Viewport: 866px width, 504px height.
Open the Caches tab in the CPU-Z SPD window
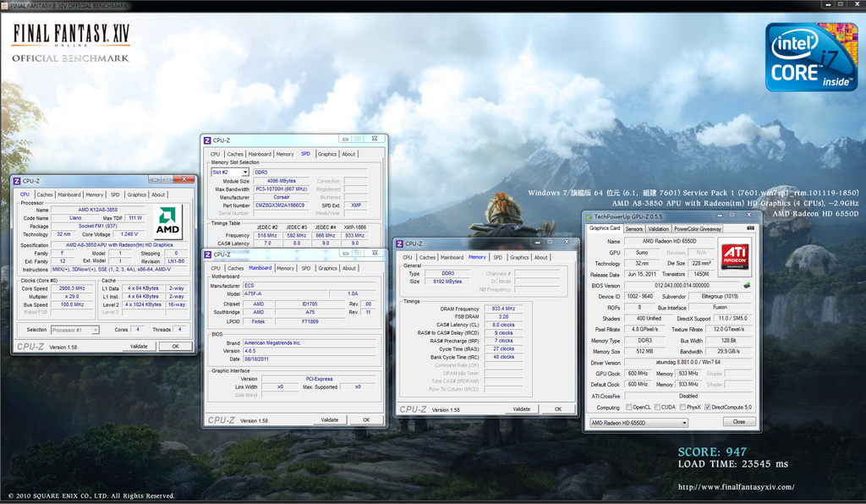point(235,155)
